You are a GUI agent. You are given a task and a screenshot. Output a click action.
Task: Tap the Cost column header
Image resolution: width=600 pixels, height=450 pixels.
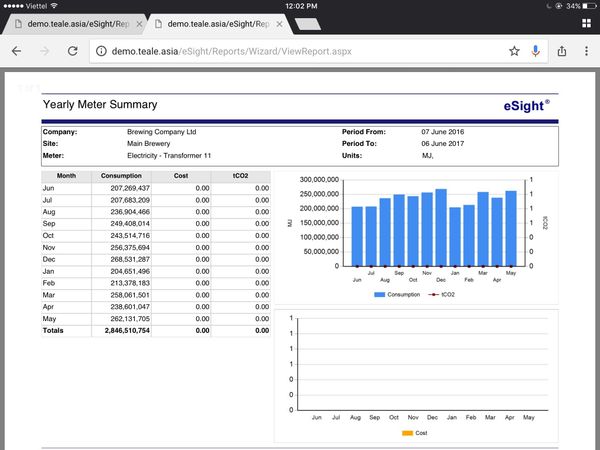click(181, 176)
